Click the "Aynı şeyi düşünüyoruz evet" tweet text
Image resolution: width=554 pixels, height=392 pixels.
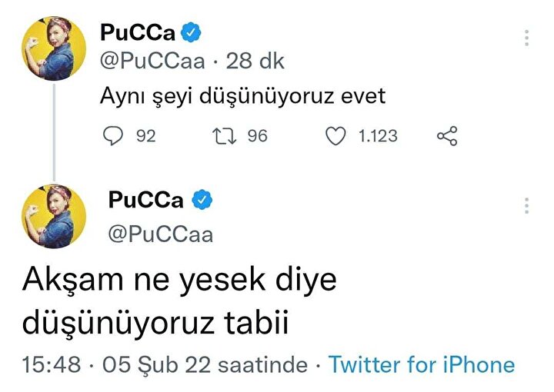[x=242, y=98]
